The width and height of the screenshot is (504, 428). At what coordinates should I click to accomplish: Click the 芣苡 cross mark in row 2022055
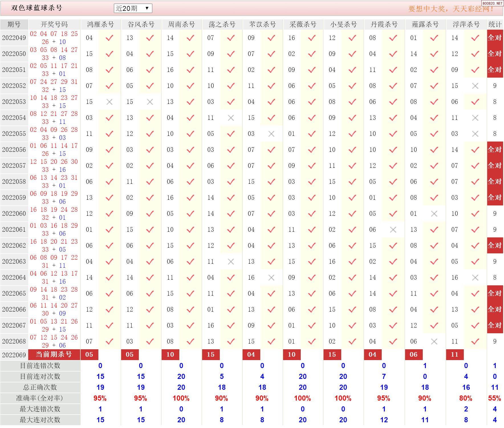(x=271, y=134)
